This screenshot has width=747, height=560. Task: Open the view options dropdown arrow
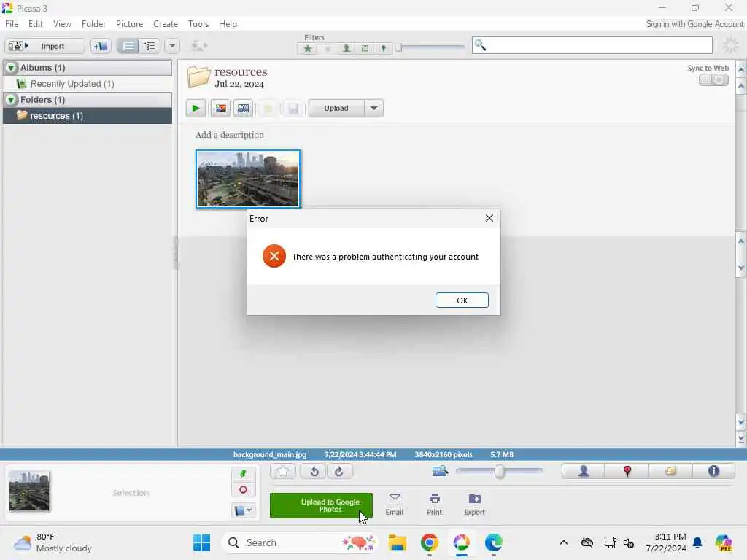172,46
